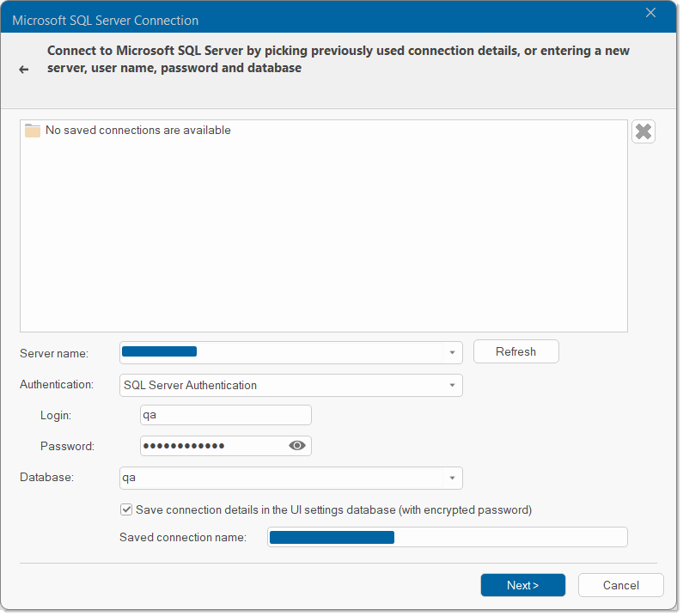
Task: Click the 'Saved connection name:' label
Action: tap(183, 539)
